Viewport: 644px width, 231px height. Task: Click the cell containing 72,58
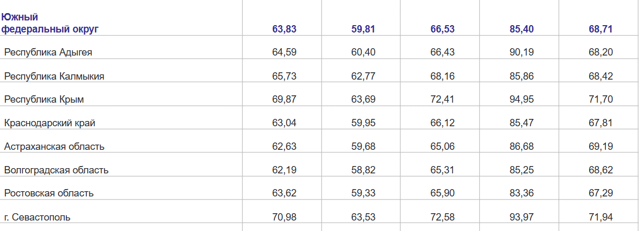click(443, 217)
